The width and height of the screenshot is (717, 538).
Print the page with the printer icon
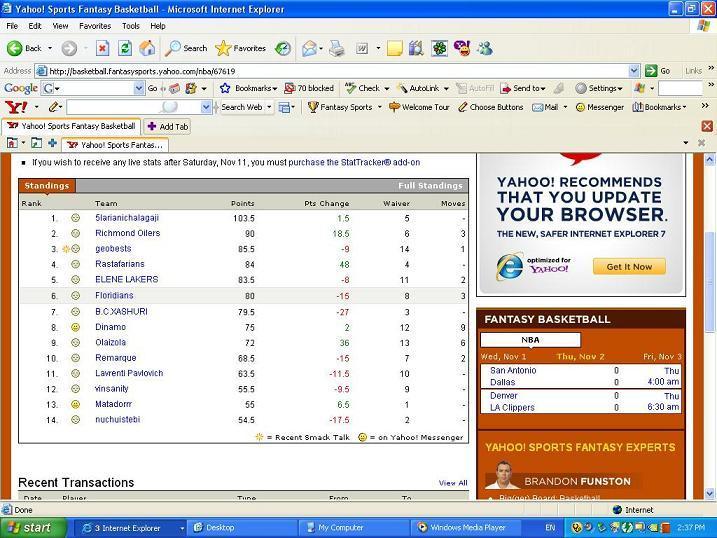(337, 48)
